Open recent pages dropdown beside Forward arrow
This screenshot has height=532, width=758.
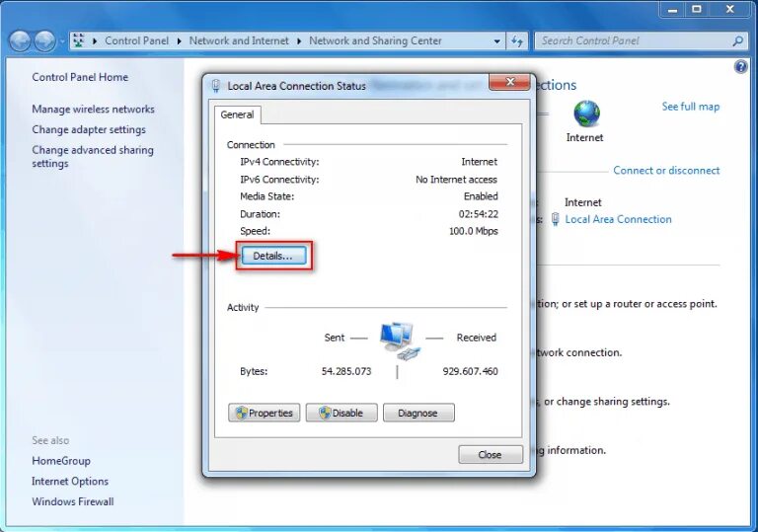point(62,41)
